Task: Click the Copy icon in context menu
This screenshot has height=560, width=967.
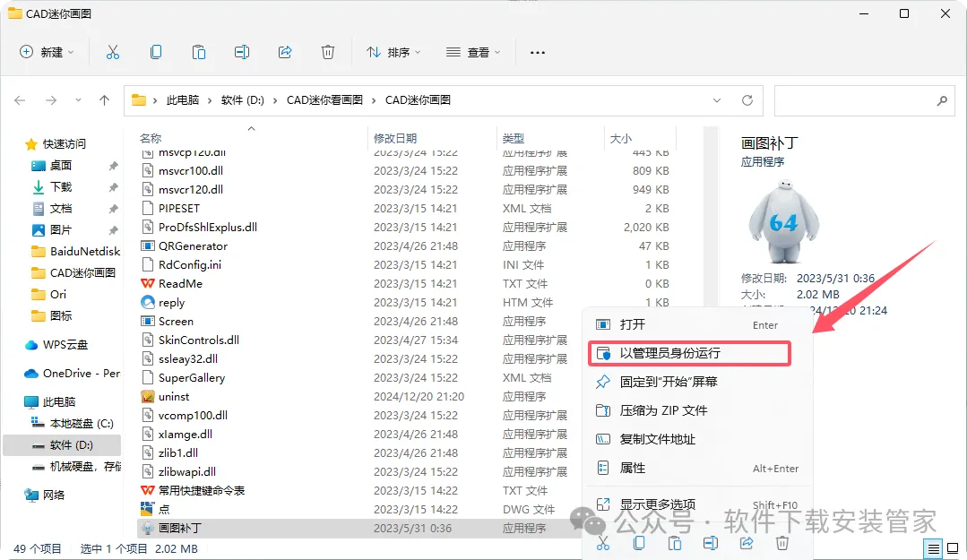Action: (x=639, y=543)
